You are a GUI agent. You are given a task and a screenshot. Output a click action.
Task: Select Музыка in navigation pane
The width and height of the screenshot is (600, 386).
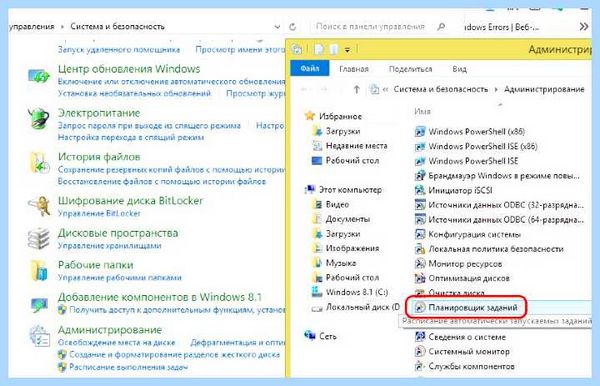(x=341, y=263)
